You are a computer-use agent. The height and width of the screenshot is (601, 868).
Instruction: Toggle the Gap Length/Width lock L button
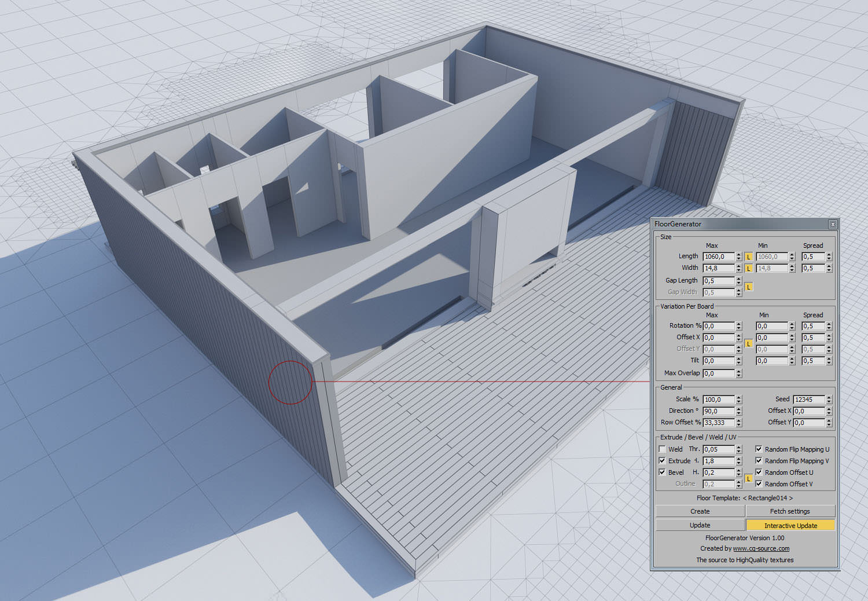click(748, 287)
